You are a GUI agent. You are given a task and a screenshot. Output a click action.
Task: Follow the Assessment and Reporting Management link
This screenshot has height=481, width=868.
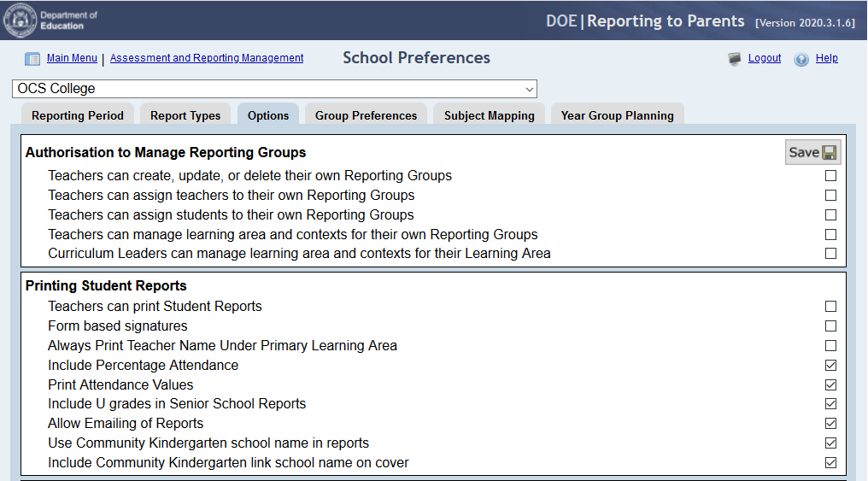207,58
